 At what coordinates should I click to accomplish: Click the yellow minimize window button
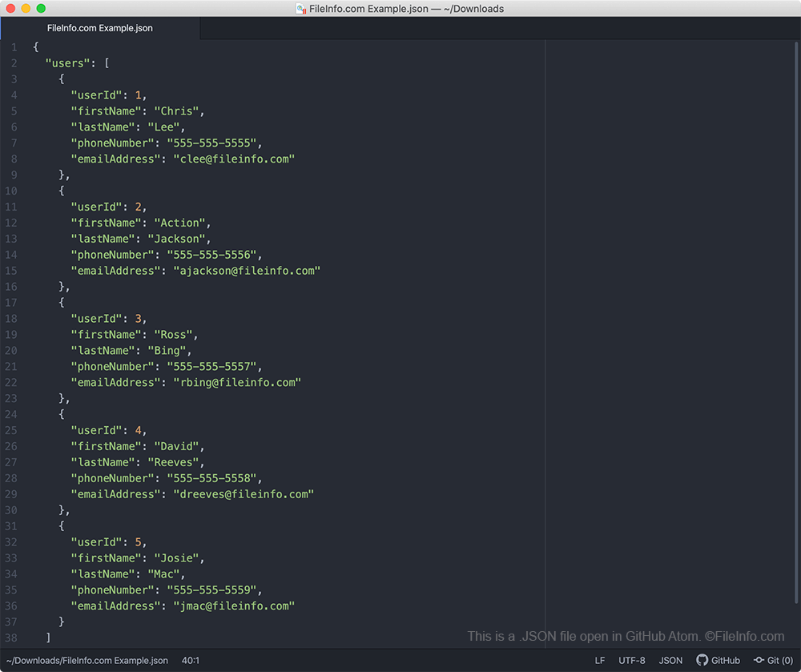(x=26, y=9)
